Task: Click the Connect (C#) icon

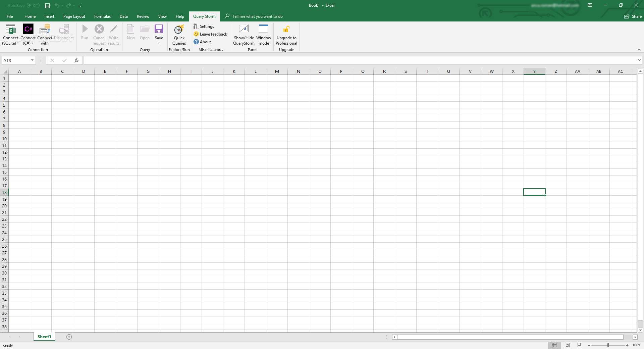Action: pyautogui.click(x=28, y=29)
